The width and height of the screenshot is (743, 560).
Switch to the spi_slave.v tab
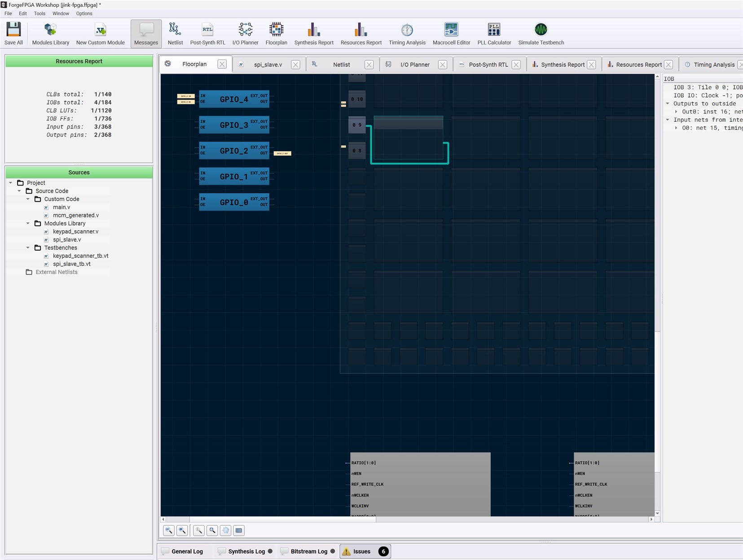tap(268, 65)
